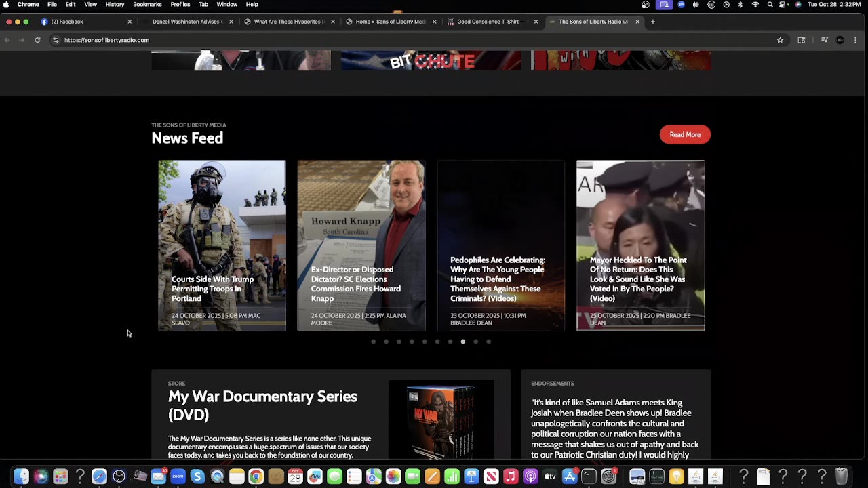
Task: Close the Facebook tab
Action: (x=130, y=22)
